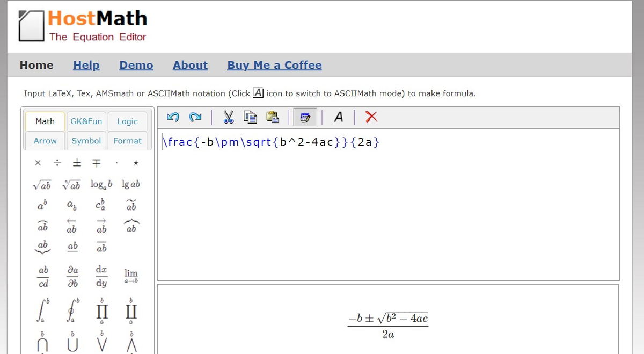The image size is (644, 354).
Task: Insert a fraction template from the palette
Action: point(42,276)
